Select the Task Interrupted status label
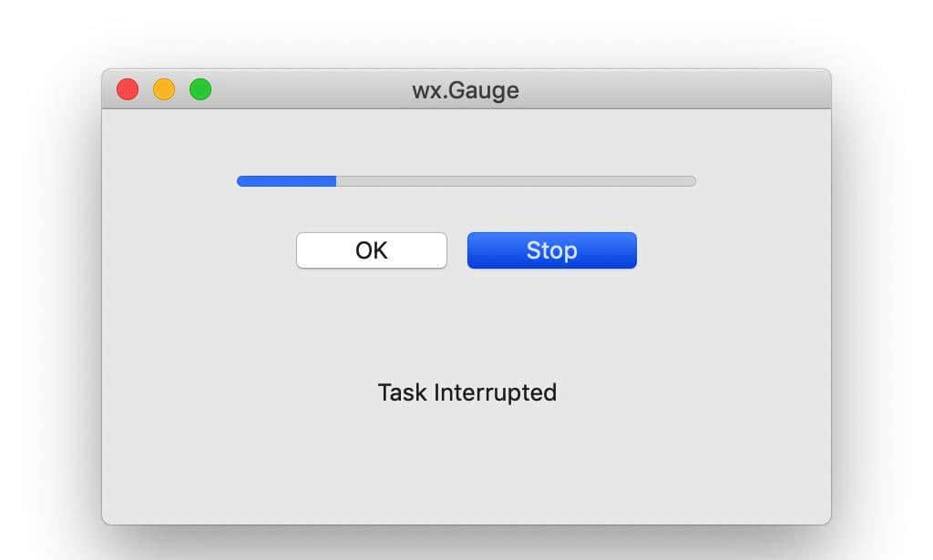 pos(466,392)
